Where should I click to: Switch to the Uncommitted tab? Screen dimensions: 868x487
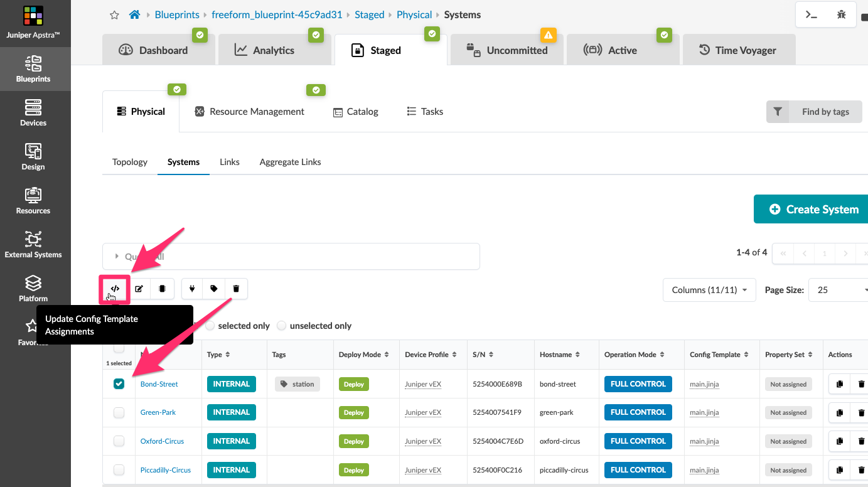coord(507,50)
